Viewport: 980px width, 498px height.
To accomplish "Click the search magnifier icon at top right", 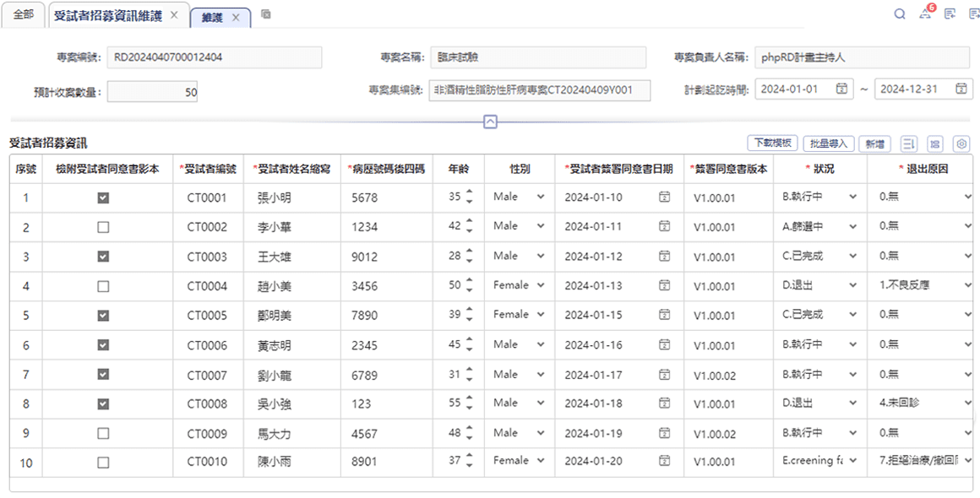I will (x=900, y=14).
